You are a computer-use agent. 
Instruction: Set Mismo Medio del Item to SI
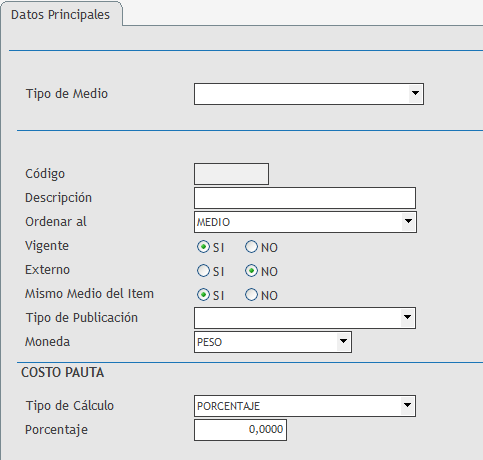tap(203, 295)
